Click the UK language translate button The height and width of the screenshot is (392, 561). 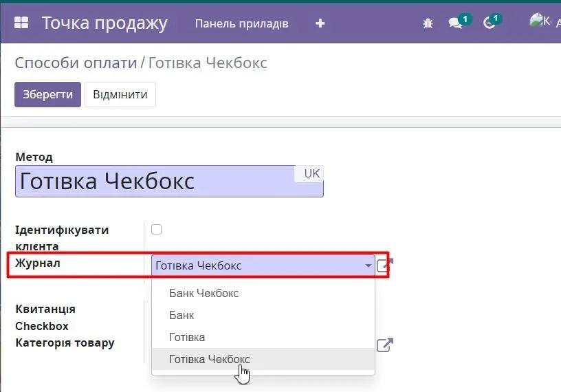(311, 173)
